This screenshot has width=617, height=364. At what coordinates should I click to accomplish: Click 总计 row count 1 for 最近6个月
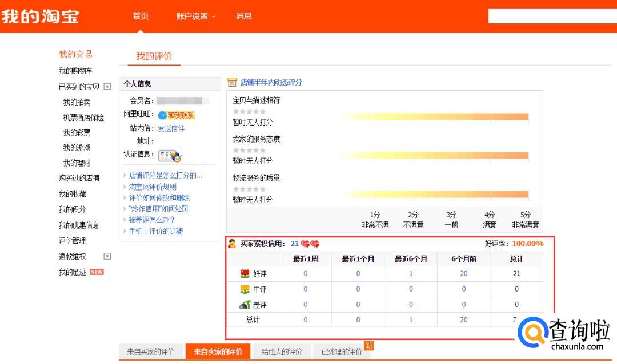[411, 320]
